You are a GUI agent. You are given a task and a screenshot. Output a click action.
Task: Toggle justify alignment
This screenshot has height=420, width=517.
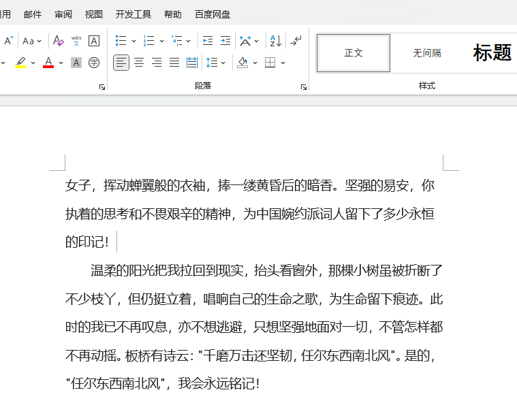(174, 63)
